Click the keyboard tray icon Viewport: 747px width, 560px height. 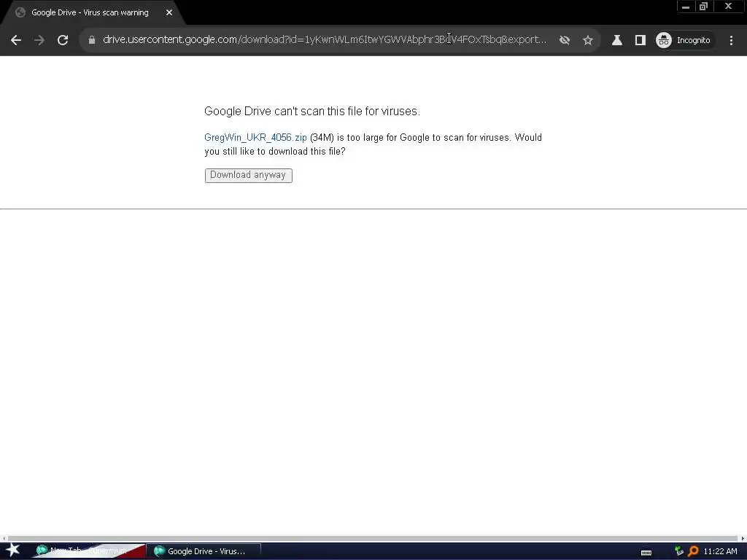(x=646, y=553)
